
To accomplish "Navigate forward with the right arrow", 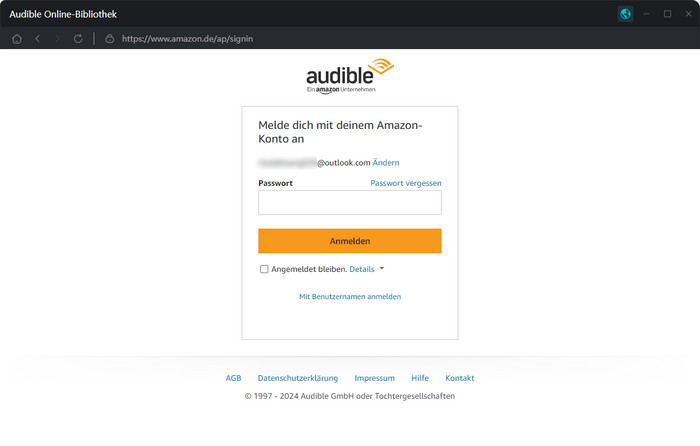I will (58, 39).
